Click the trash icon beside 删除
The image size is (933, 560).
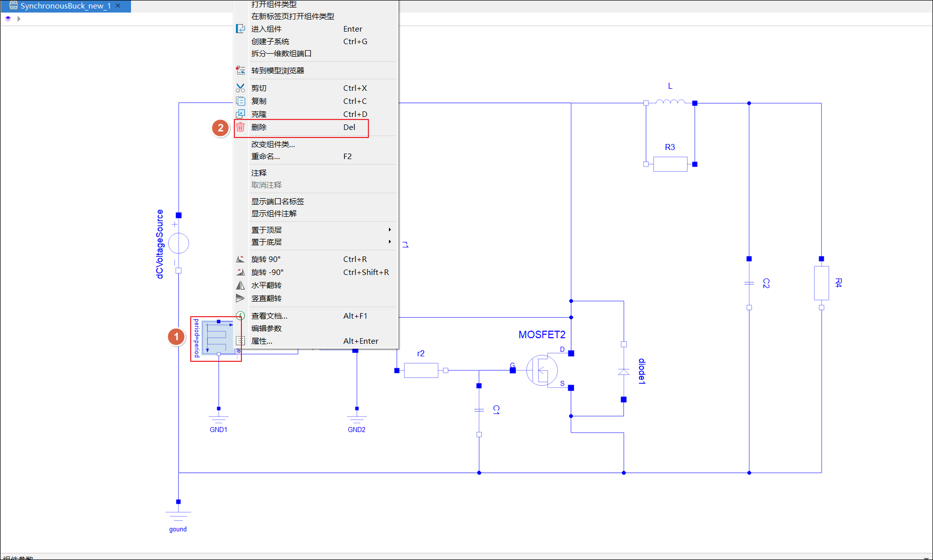coord(240,127)
